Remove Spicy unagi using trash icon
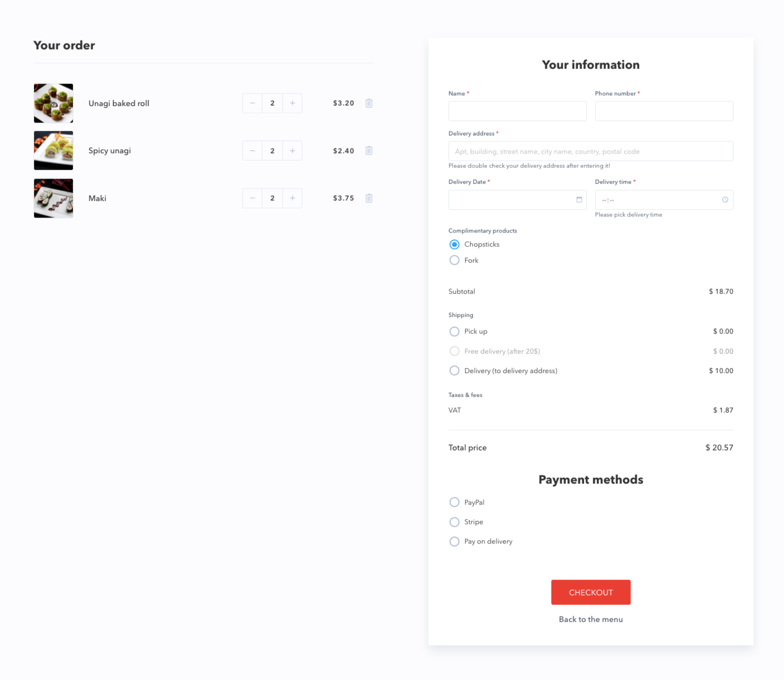 [368, 150]
